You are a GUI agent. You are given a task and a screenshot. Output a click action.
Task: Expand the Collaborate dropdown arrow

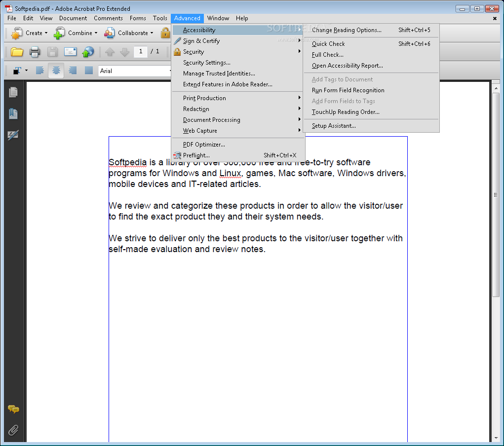coord(152,33)
